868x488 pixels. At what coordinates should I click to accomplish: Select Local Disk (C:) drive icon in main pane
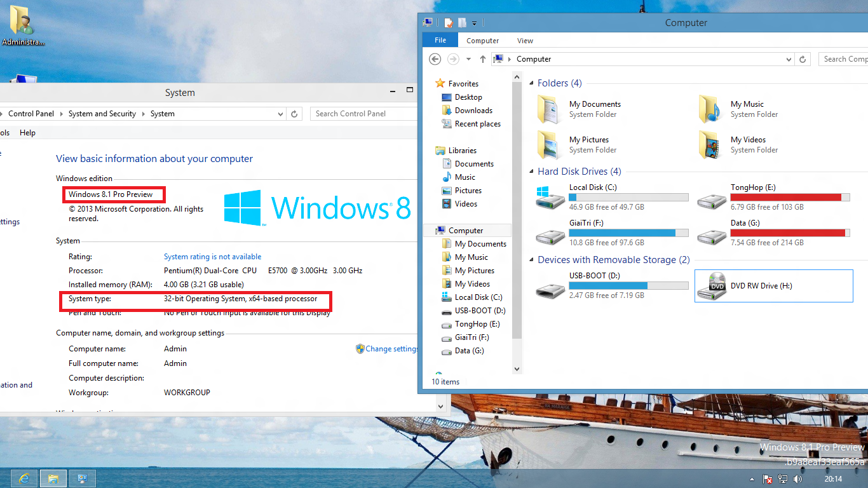coord(550,198)
